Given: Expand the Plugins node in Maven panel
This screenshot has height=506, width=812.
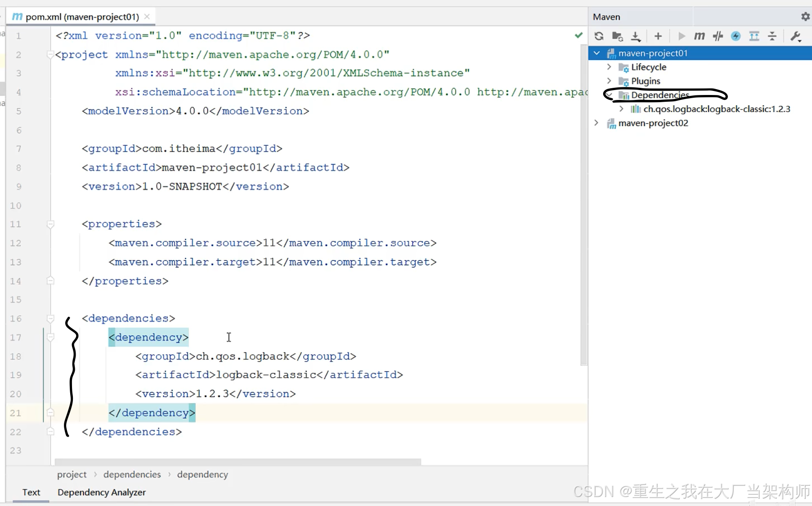Looking at the screenshot, I should tap(609, 81).
